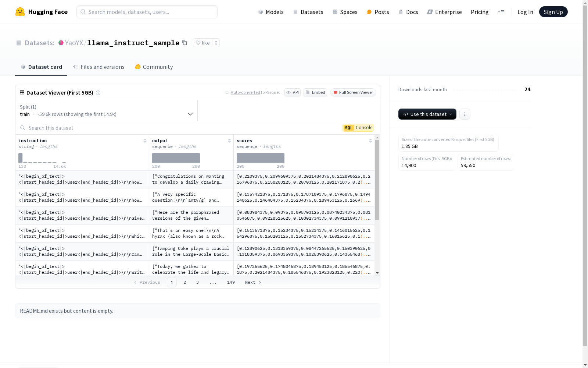Click the Hugging Face logo icon
The image size is (588, 368).
(20, 12)
